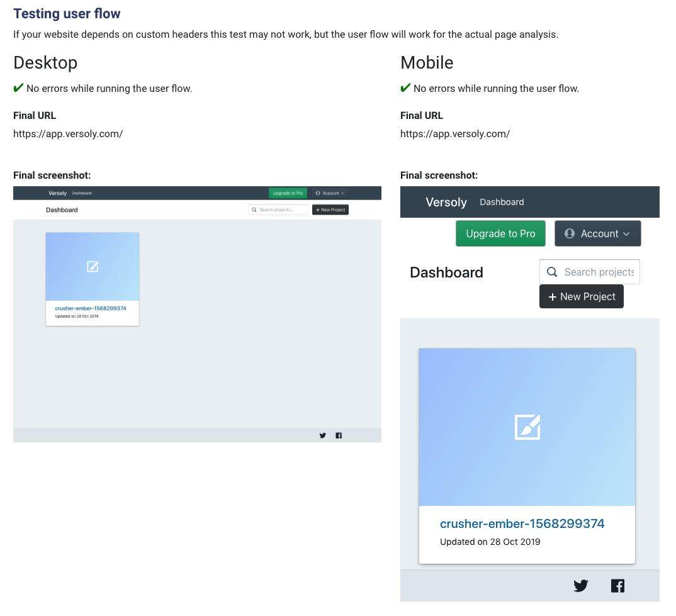The width and height of the screenshot is (676, 616).
Task: Open crusher-ember-1568299374 link in the mobile screenshot
Action: pos(522,524)
